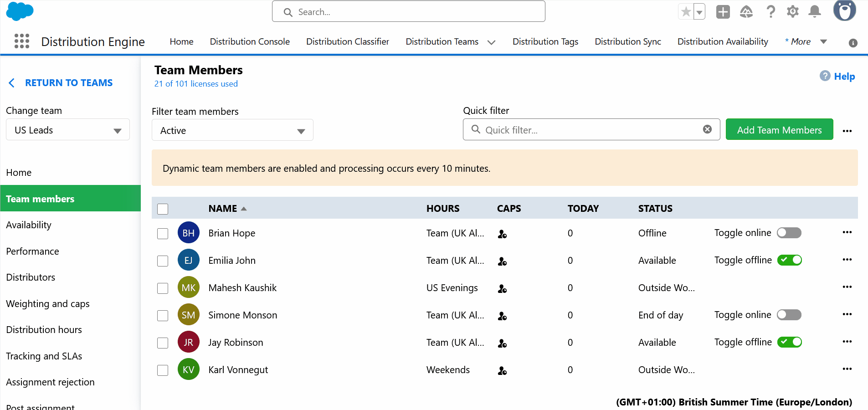868x410 pixels.
Task: Open row actions menu for Simone Monson
Action: click(x=847, y=314)
